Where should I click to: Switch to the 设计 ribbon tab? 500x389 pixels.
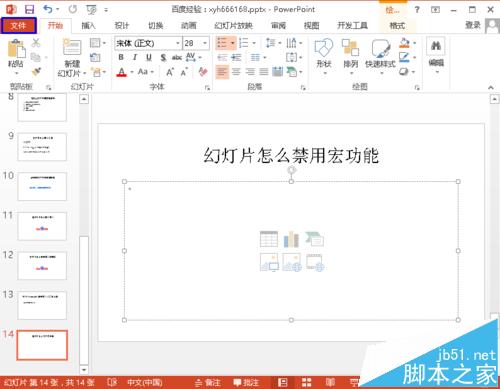122,26
